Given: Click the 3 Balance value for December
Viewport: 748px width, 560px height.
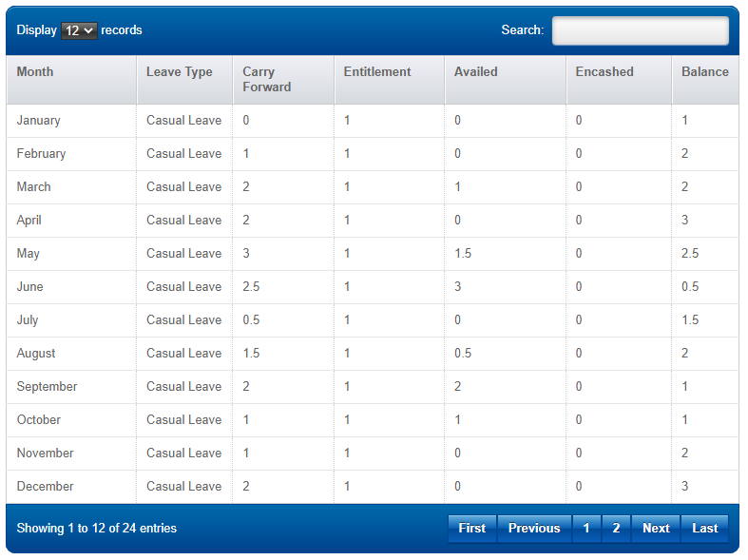Looking at the screenshot, I should [x=684, y=487].
